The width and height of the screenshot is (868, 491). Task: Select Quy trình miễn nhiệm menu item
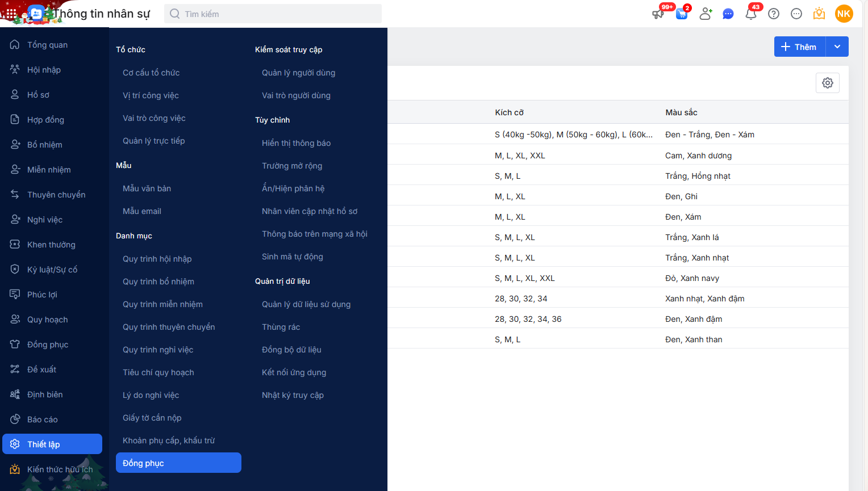coord(162,304)
